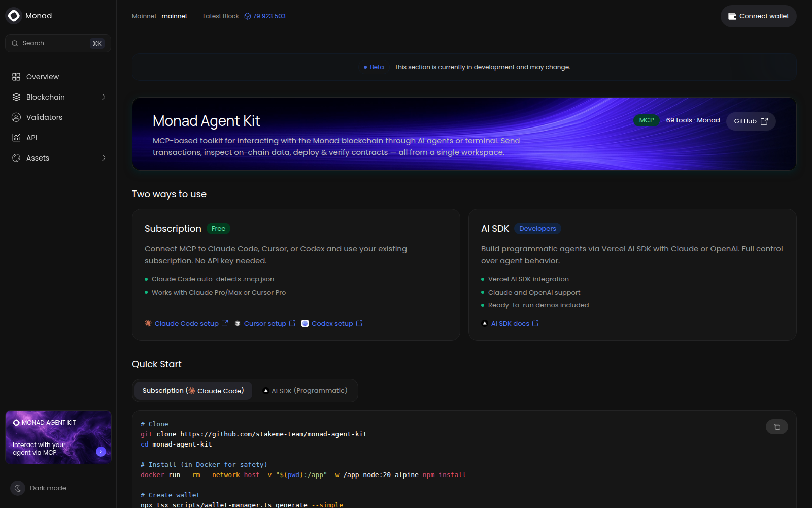The width and height of the screenshot is (812, 508).
Task: Open Overview in the sidebar
Action: pyautogui.click(x=58, y=77)
